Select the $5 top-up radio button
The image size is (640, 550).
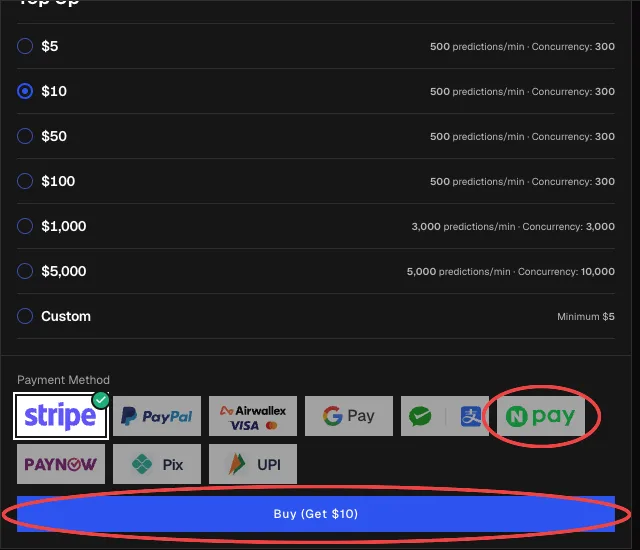click(25, 46)
